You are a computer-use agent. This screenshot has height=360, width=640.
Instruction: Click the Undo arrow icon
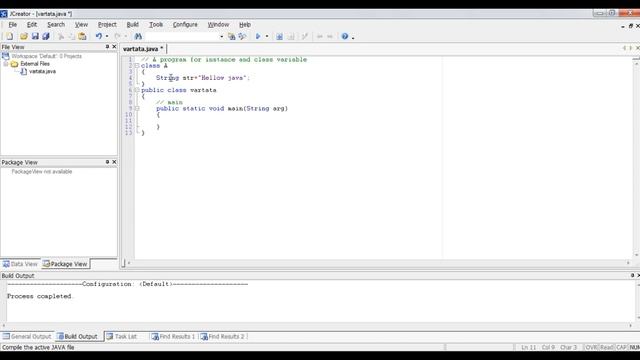99,36
